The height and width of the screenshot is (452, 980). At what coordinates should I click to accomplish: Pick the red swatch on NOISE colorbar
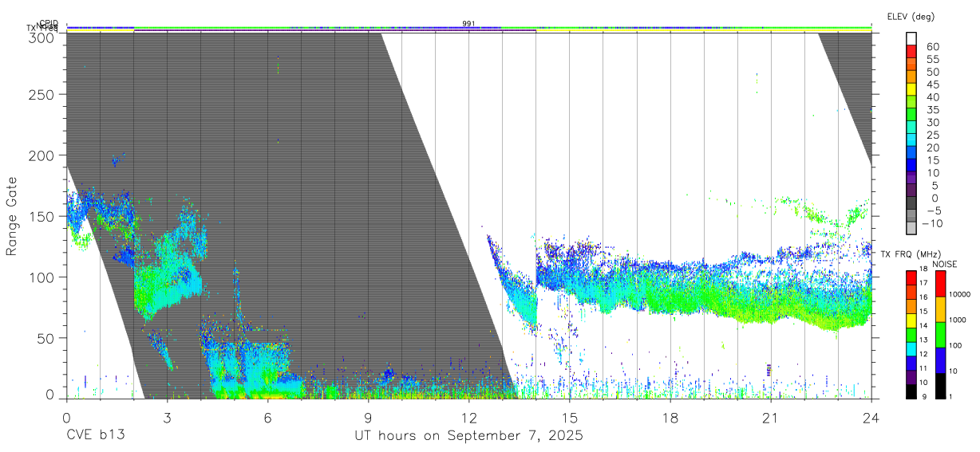[x=939, y=284]
